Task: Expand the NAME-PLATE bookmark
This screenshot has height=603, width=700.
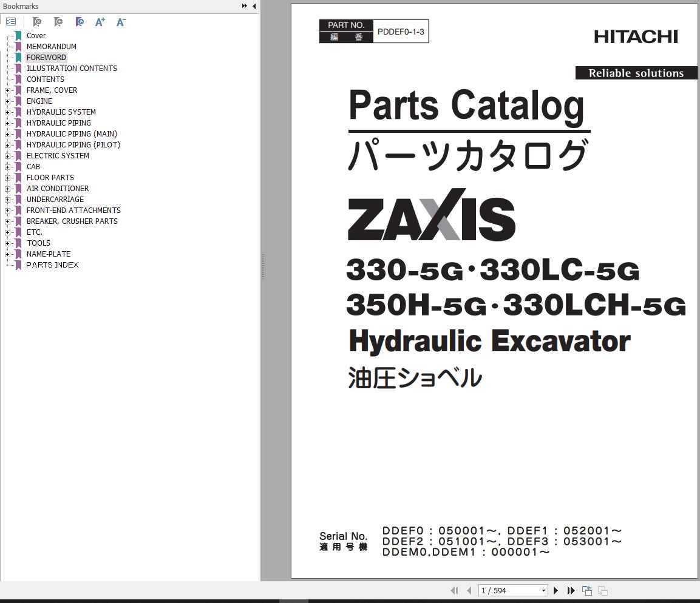Action: point(7,254)
